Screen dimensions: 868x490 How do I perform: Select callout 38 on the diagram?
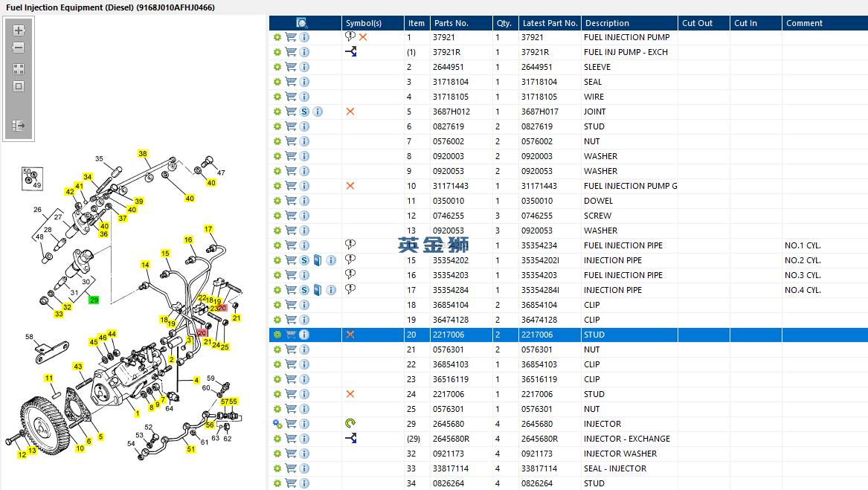[x=143, y=153]
